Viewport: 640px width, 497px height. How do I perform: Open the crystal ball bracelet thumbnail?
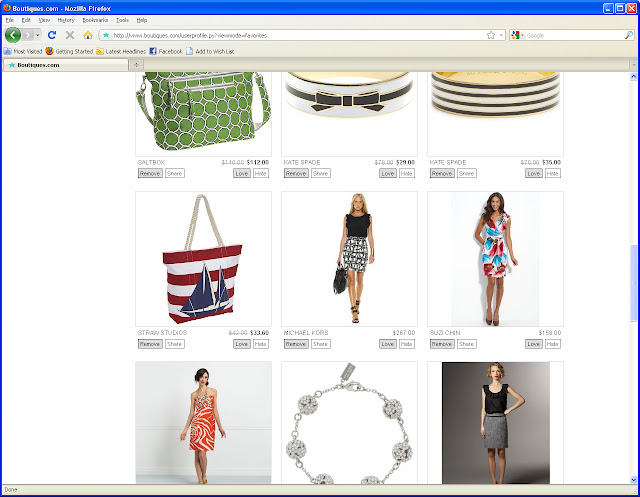pos(349,422)
